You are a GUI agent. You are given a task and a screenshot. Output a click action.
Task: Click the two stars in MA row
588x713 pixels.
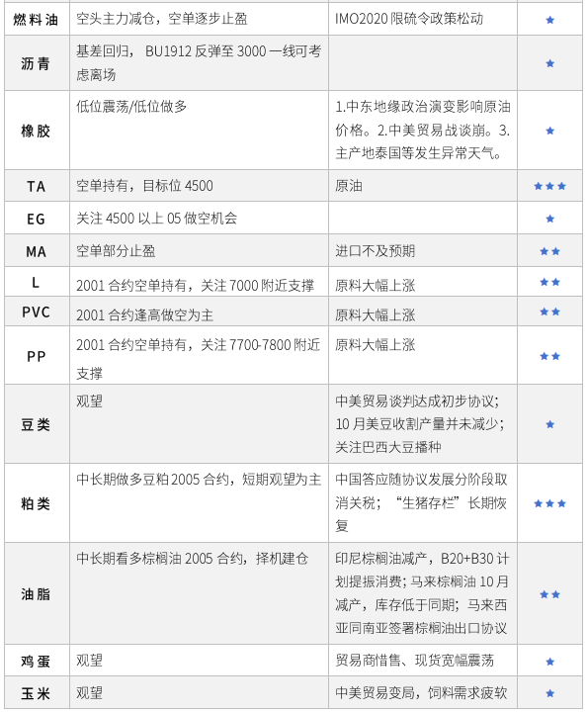pyautogui.click(x=549, y=251)
